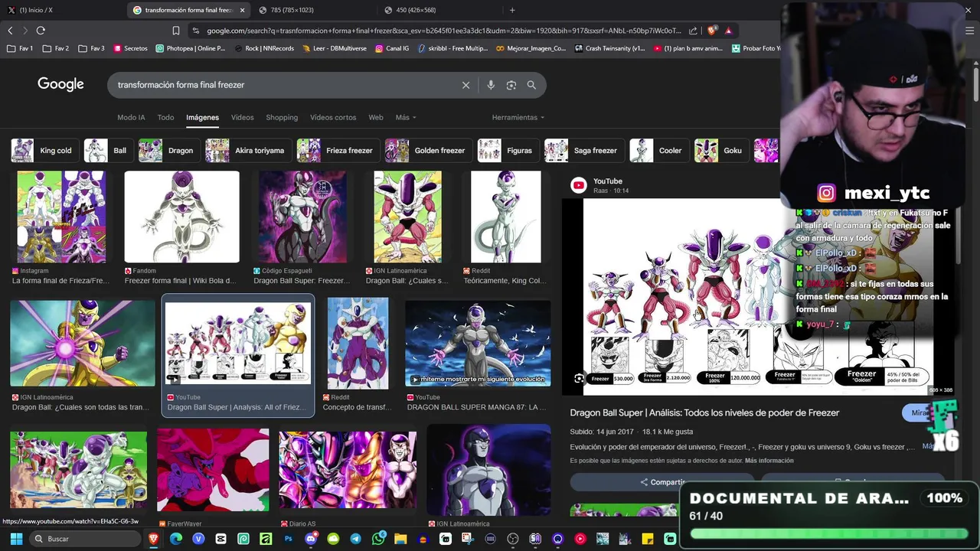Screen dimensions: 980x551
Task: Clear the Google search box text
Action: click(465, 85)
